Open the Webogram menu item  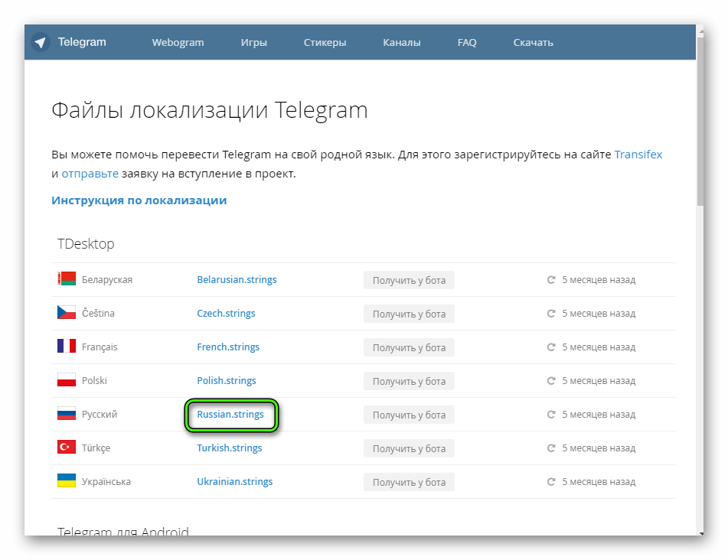pos(178,42)
